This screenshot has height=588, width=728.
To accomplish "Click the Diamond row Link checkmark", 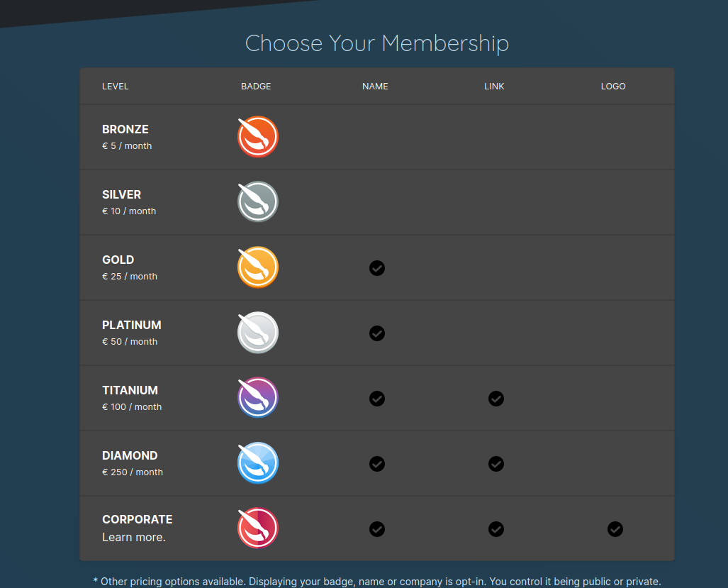I will [x=496, y=464].
